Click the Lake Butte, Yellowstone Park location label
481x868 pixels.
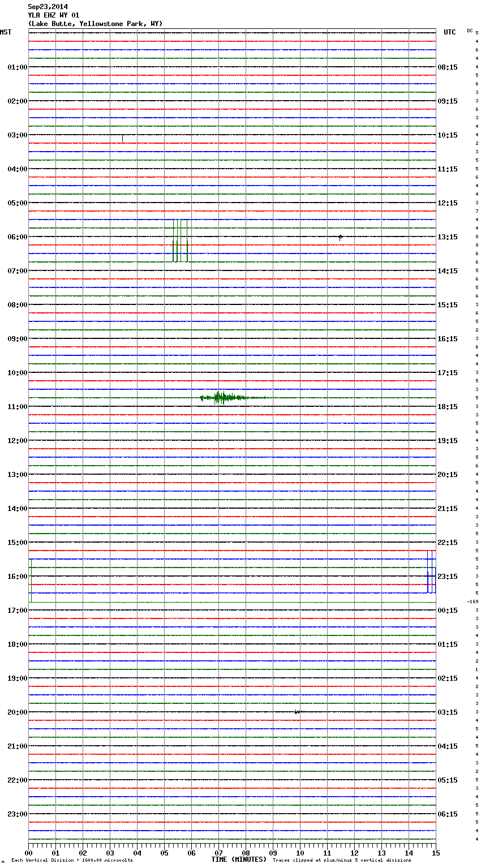point(95,24)
